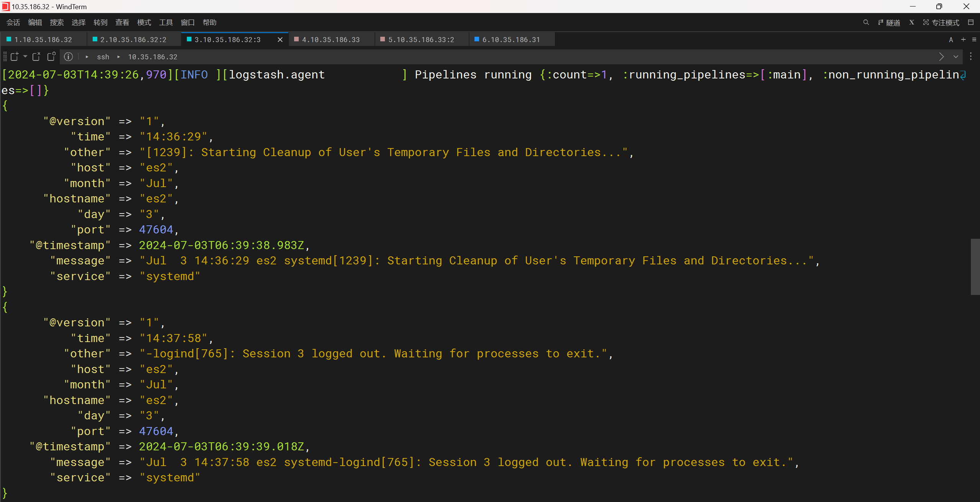
Task: Switch to tab 5.10.35.186.33:2
Action: (x=421, y=39)
